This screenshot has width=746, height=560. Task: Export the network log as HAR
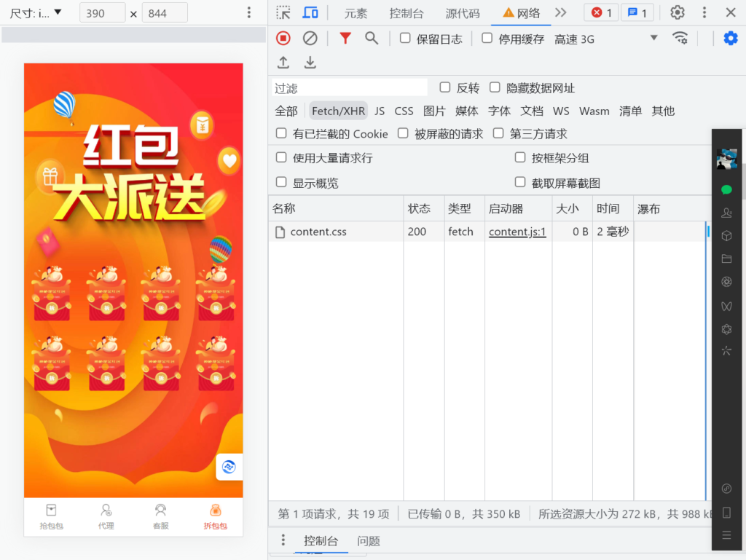[x=310, y=63]
